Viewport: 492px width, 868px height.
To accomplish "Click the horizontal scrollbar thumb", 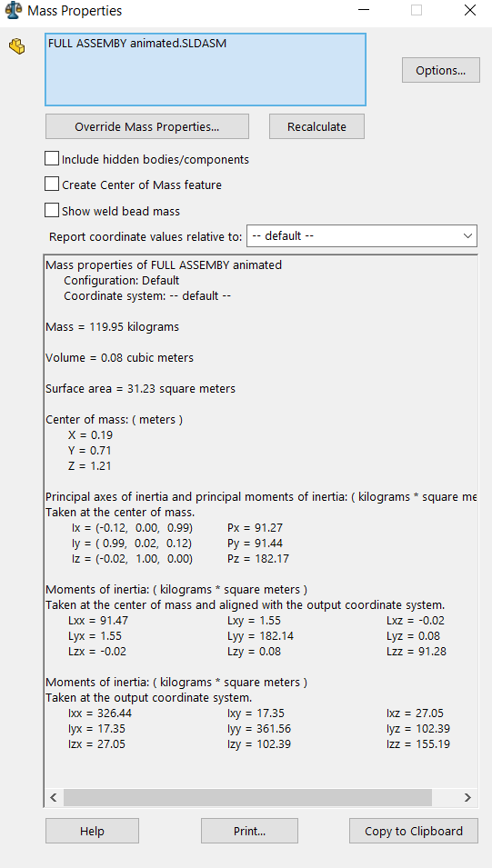I will coord(247,798).
